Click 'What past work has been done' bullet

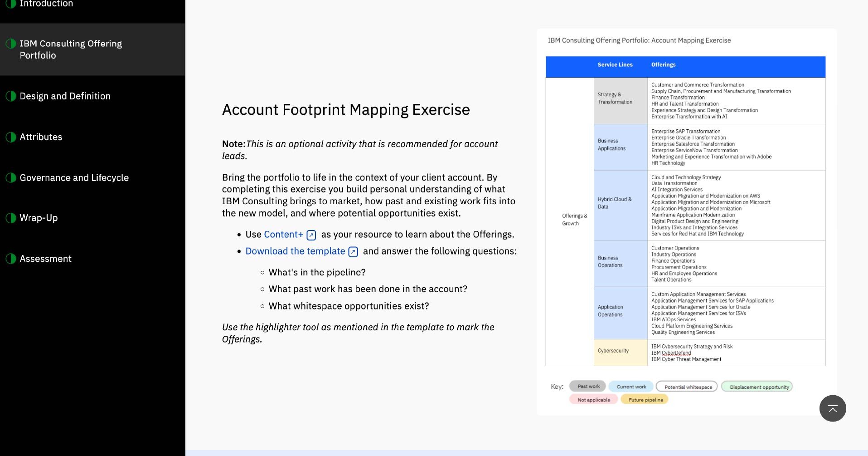pos(368,289)
